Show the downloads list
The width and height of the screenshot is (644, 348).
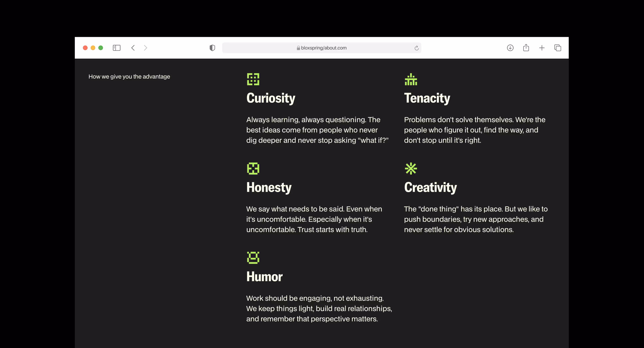pyautogui.click(x=510, y=48)
